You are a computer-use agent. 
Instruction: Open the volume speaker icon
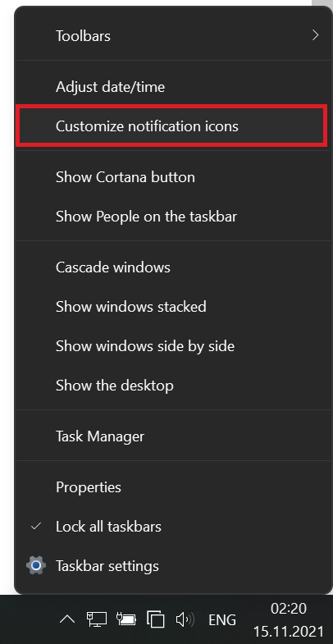tap(185, 619)
